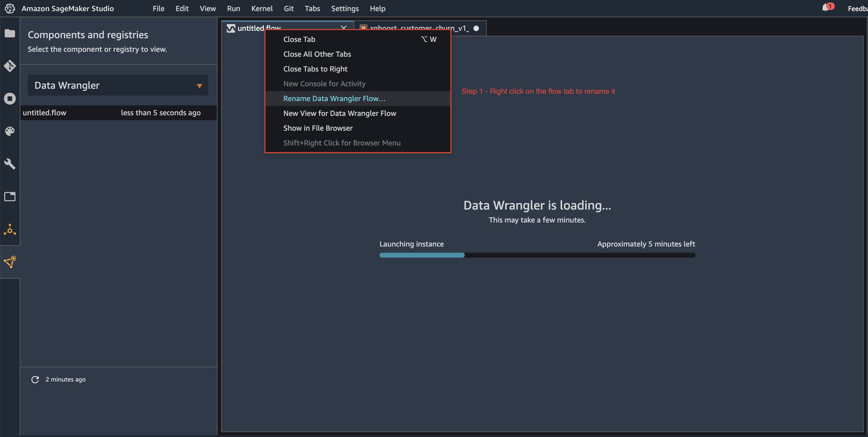Open the SageMaker JumpStart sidebar icon

coord(10,229)
